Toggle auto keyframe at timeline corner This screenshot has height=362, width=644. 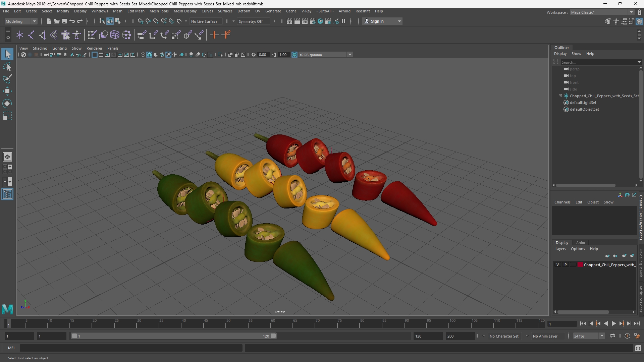(627, 336)
